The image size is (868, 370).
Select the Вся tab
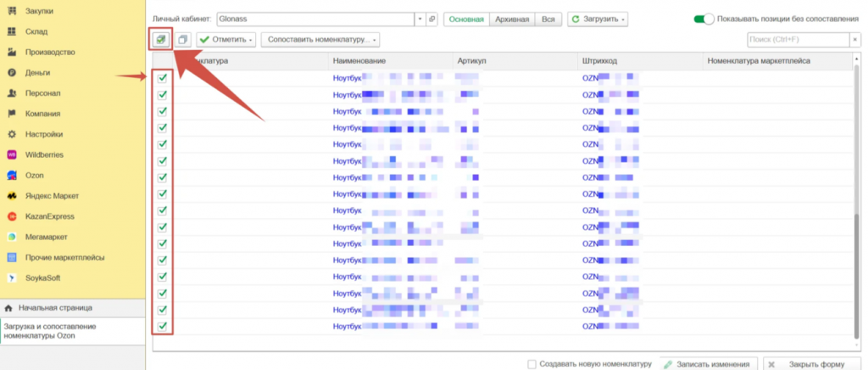(x=548, y=19)
